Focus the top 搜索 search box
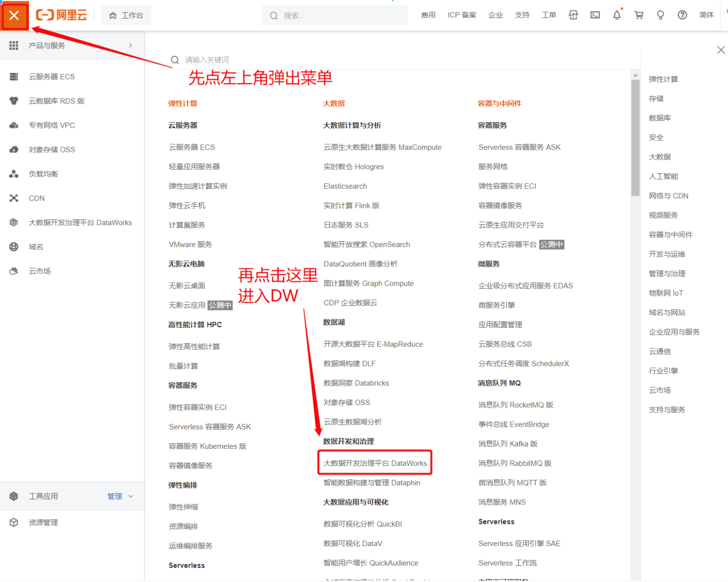Image resolution: width=728 pixels, height=582 pixels. click(x=335, y=16)
